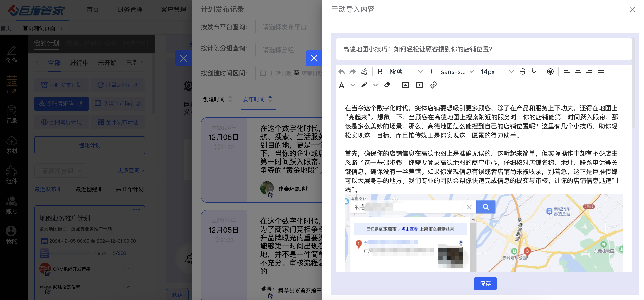Viewport: 644px width, 300px height.
Task: Insert an emoji with the smiley icon
Action: pyautogui.click(x=550, y=72)
